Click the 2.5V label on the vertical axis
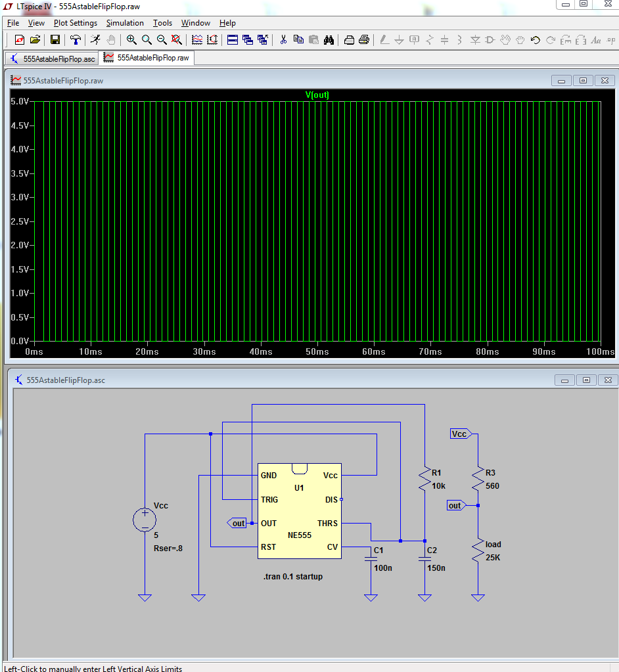Screen dimensions: 619x672 [x=20, y=221]
